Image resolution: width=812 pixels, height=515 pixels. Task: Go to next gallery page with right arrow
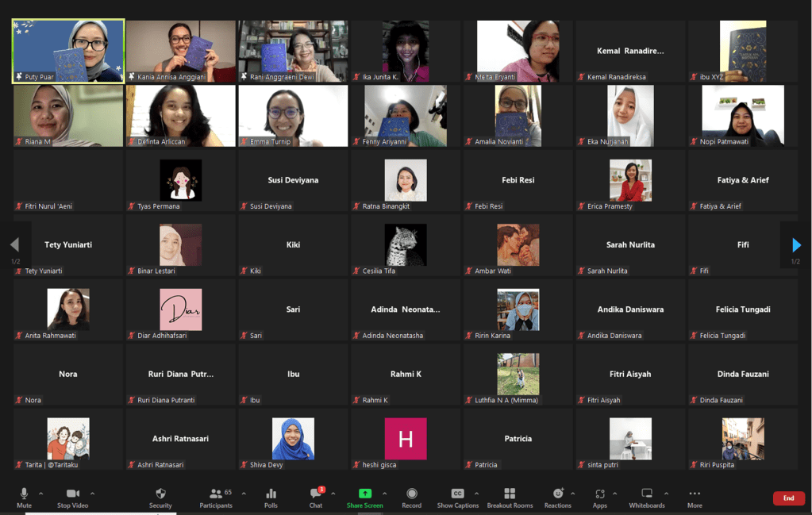click(x=796, y=245)
